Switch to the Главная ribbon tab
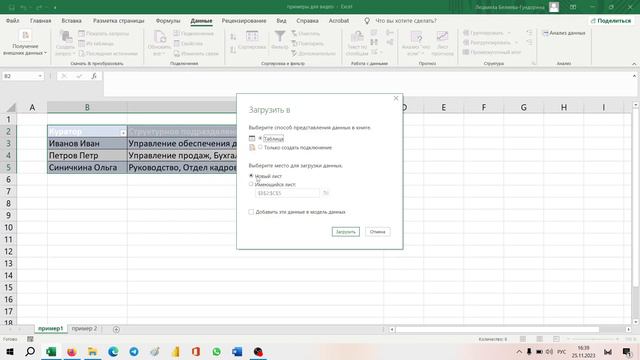Screen dimensions: 640x360 (x=40, y=20)
